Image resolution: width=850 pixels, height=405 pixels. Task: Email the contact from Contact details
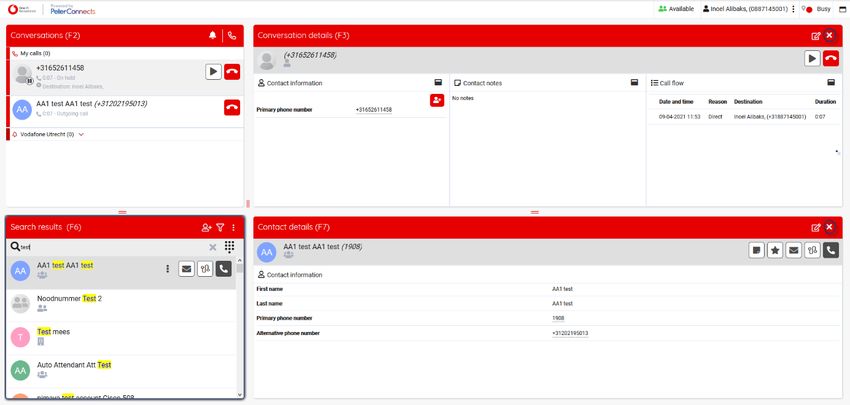[x=794, y=250]
